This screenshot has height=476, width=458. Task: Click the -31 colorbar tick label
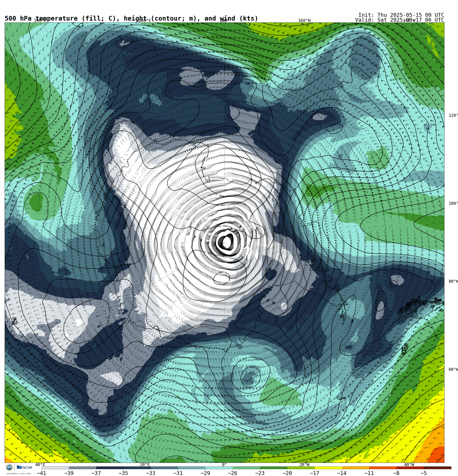[x=178, y=473]
